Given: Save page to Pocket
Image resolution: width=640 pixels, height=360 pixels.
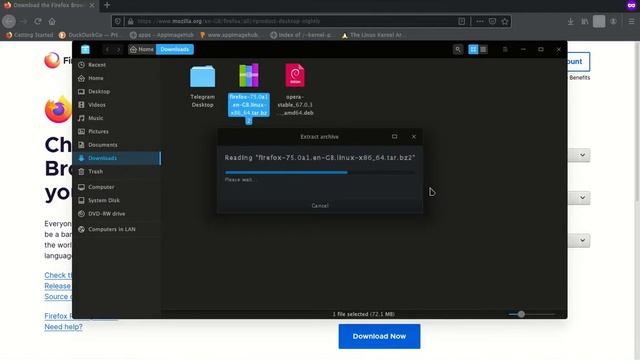Looking at the screenshot, I should point(492,21).
